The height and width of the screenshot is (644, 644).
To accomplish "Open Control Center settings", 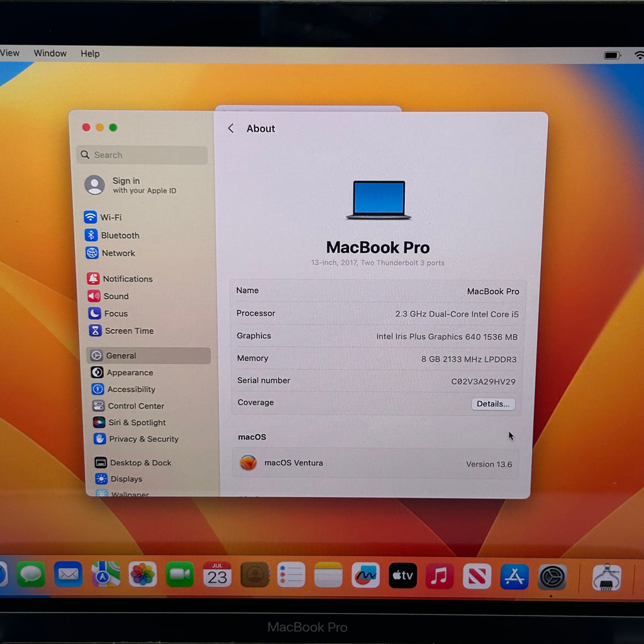I will (x=128, y=406).
